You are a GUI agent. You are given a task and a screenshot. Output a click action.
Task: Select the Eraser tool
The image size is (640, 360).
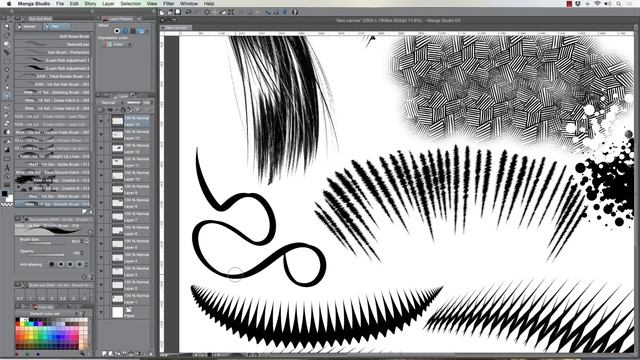coord(7,123)
